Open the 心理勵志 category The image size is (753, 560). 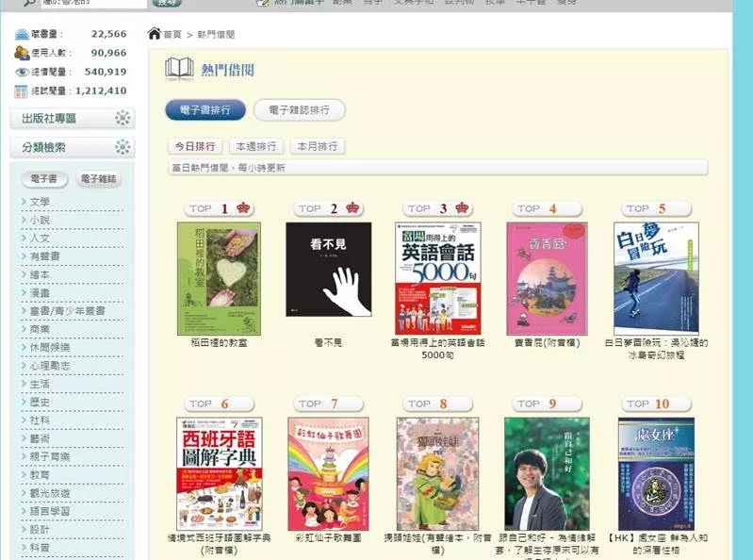(x=50, y=366)
